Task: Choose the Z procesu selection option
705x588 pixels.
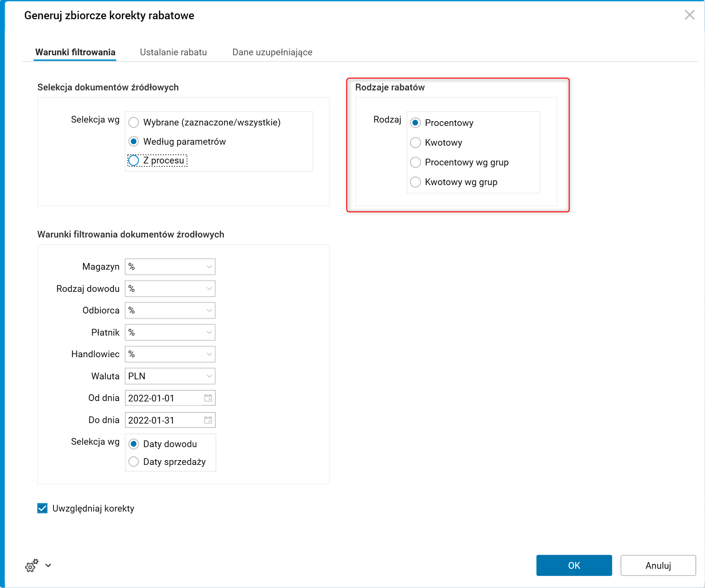Action: pyautogui.click(x=134, y=161)
